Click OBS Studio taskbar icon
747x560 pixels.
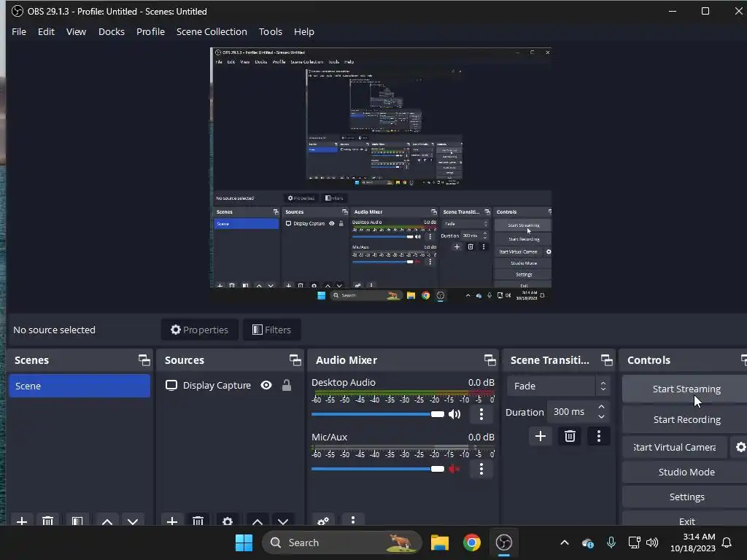(x=503, y=542)
